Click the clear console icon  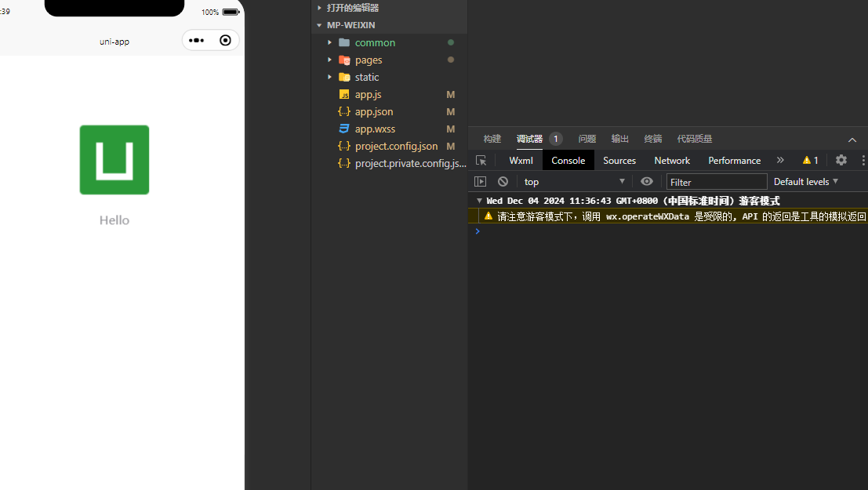pos(503,181)
